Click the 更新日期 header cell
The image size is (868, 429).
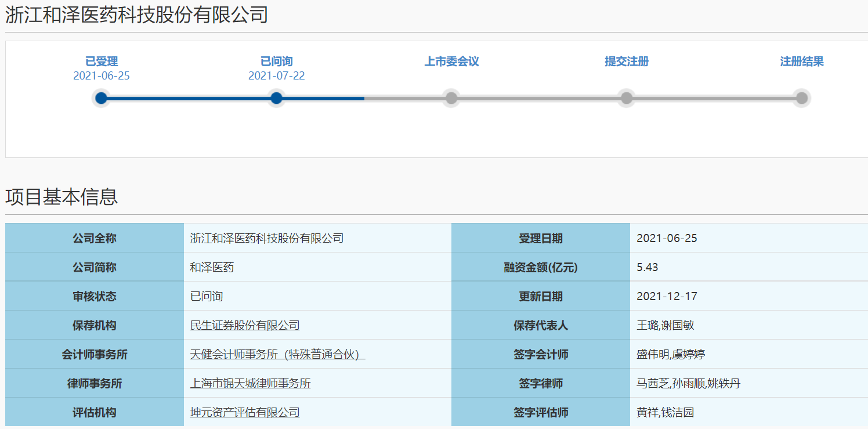541,296
